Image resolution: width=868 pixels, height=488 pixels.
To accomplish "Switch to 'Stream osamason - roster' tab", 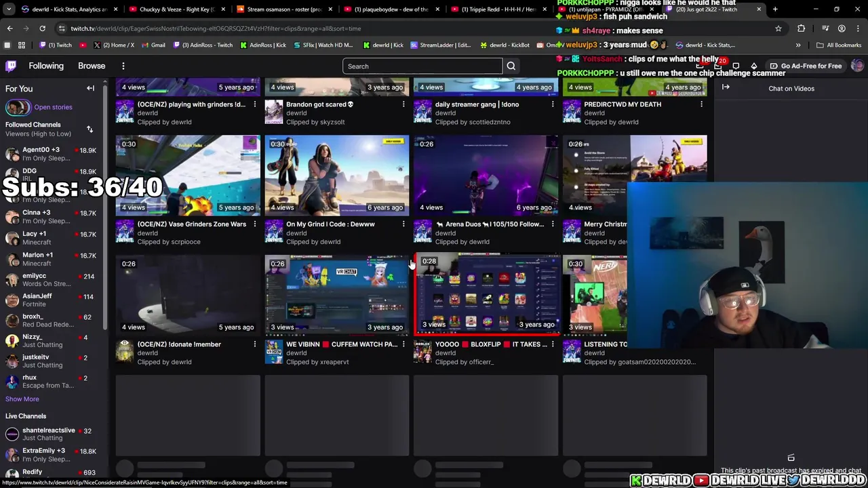I will (x=285, y=9).
